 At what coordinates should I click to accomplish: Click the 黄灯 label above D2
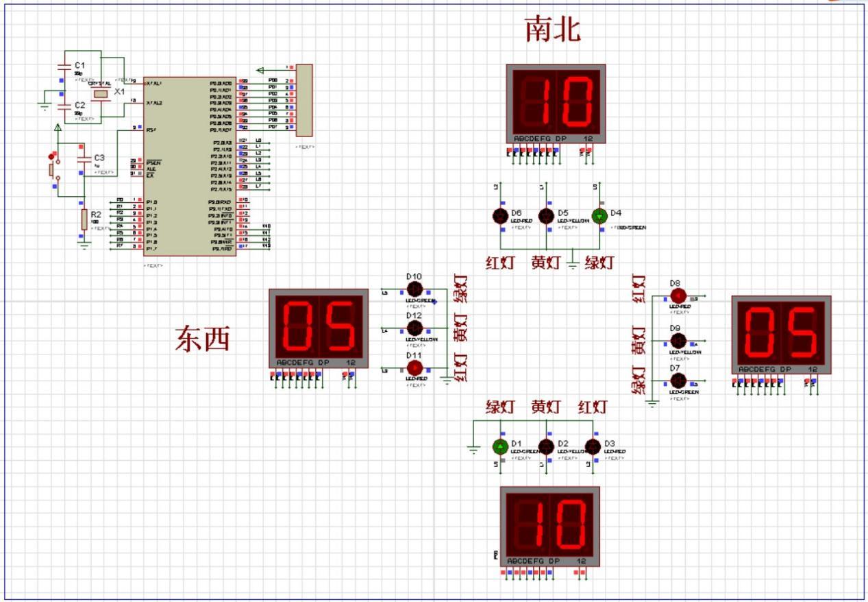click(x=546, y=407)
